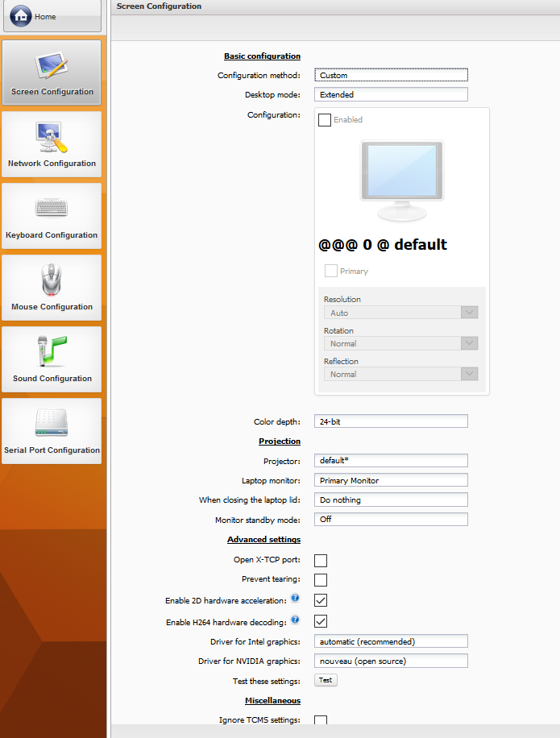Screen dimensions: 560x738
Task: Open the Color depth dropdown
Action: pos(391,421)
